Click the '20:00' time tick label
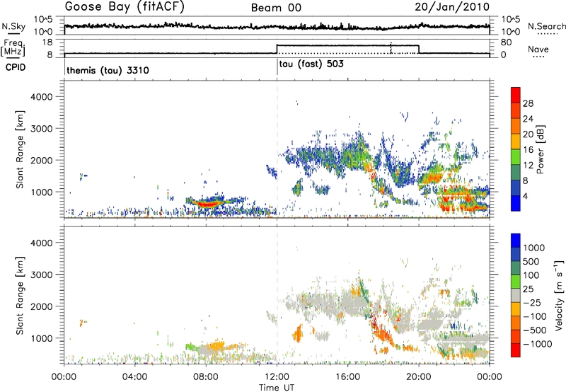 (x=418, y=377)
